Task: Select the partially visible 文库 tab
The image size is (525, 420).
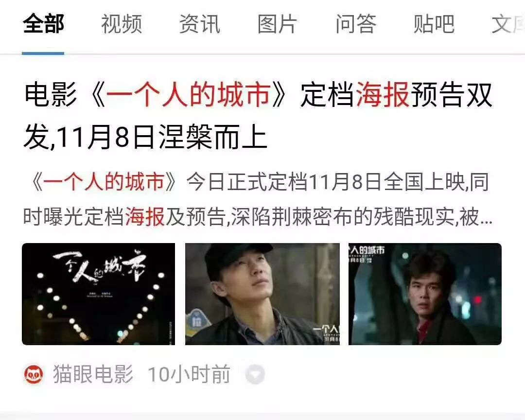Action: (x=508, y=24)
